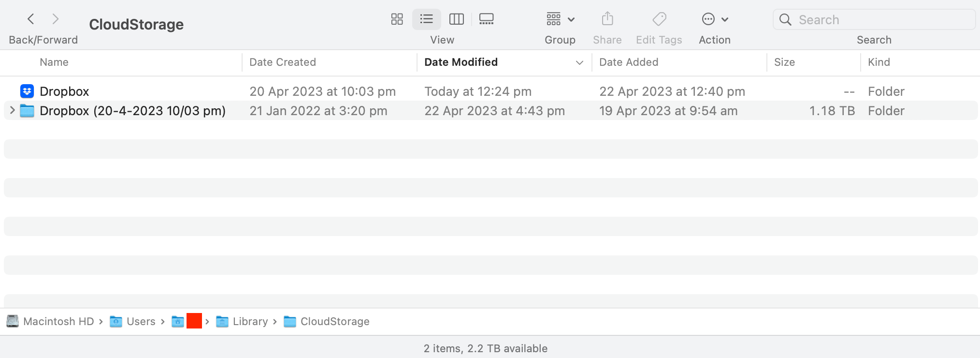Sort by Name column header
This screenshot has height=358, width=980.
tap(54, 62)
